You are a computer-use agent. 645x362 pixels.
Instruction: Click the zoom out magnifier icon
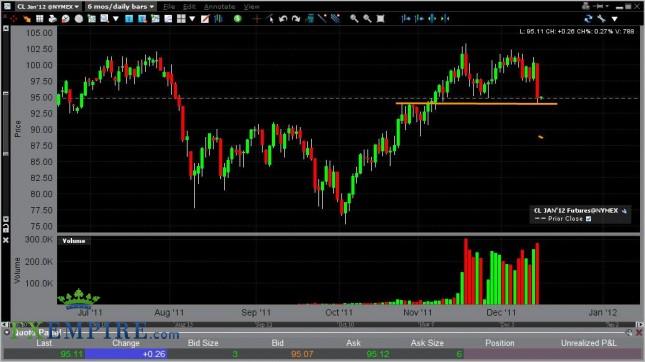[367, 19]
